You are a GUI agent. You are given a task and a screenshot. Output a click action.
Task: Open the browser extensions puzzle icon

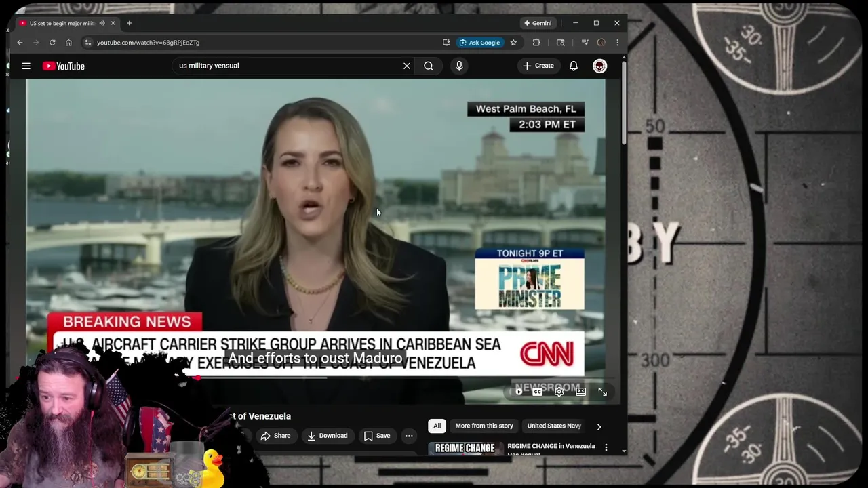pos(536,42)
